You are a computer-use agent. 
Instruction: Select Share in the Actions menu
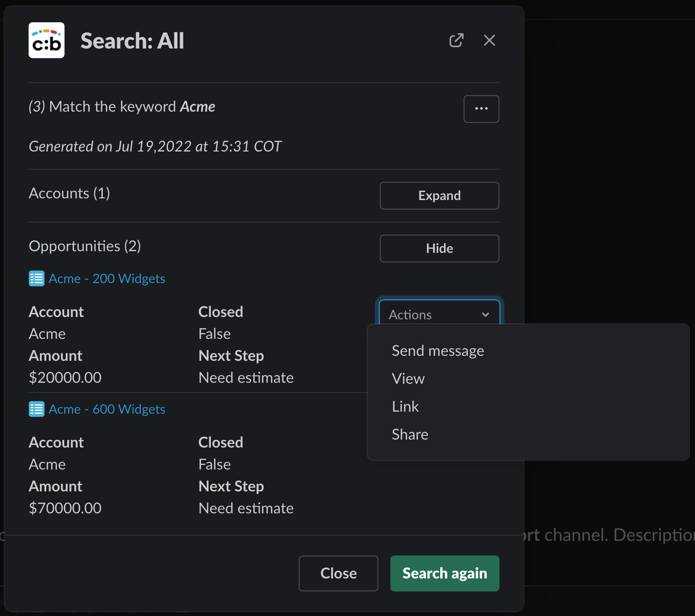tap(410, 434)
